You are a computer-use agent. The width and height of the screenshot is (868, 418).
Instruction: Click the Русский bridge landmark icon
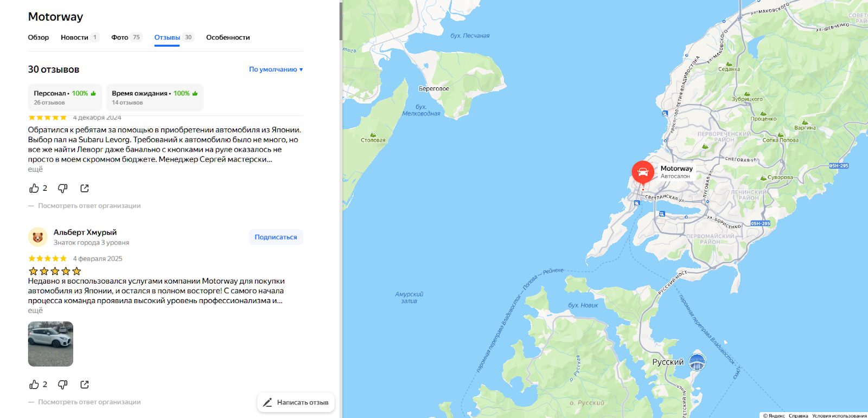tap(697, 361)
